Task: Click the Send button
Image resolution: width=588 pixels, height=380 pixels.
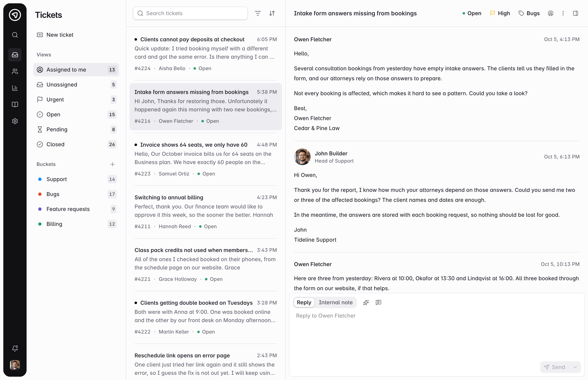Action: 555,367
